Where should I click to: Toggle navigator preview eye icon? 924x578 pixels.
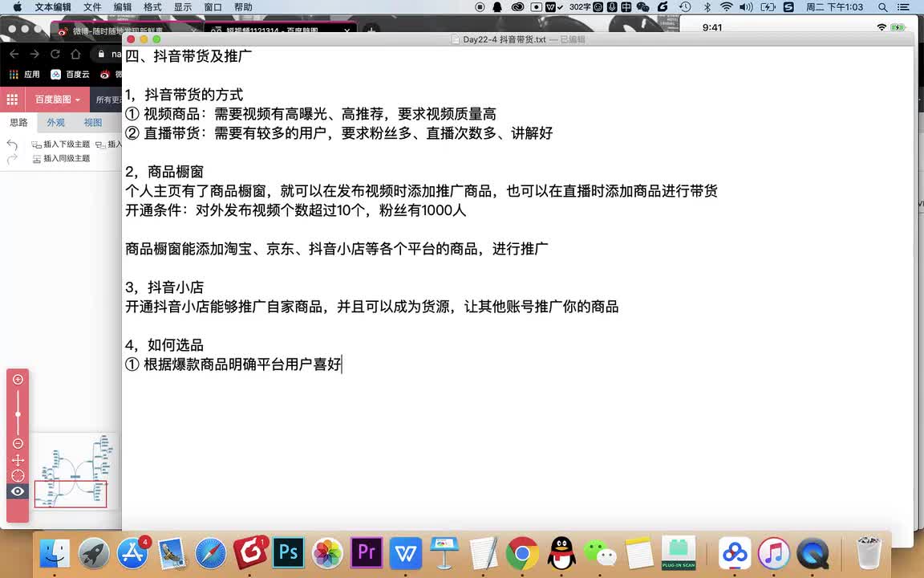18,491
